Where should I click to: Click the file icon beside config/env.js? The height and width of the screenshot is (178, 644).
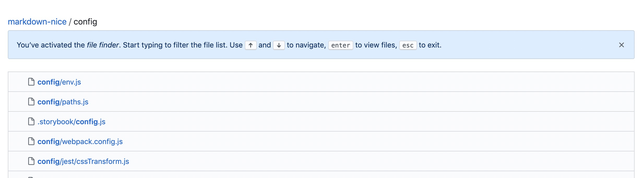31,82
